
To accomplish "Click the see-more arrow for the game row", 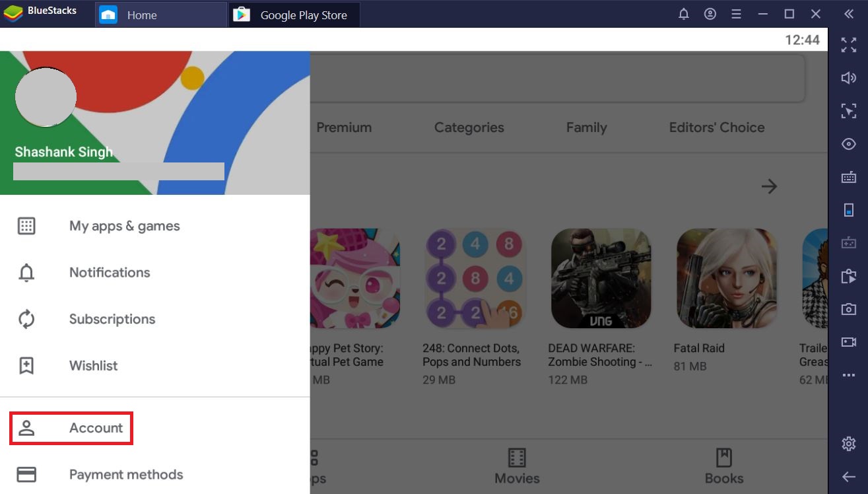I will 769,186.
